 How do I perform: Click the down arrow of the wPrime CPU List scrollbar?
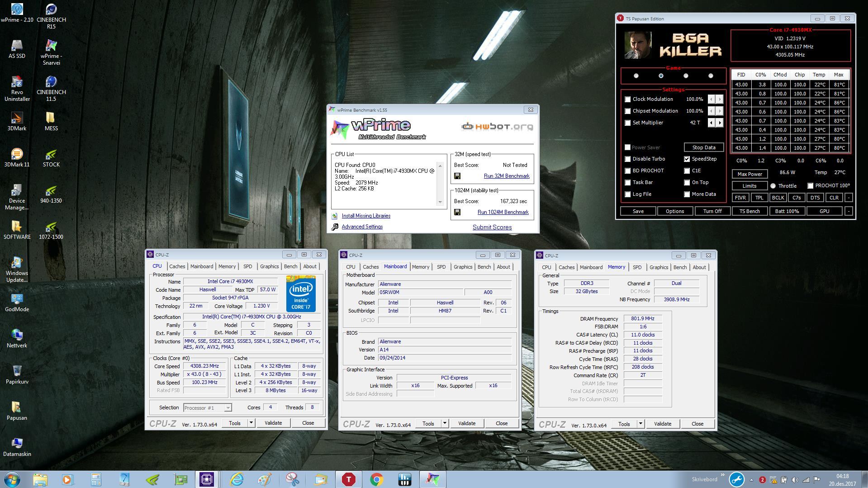(440, 202)
